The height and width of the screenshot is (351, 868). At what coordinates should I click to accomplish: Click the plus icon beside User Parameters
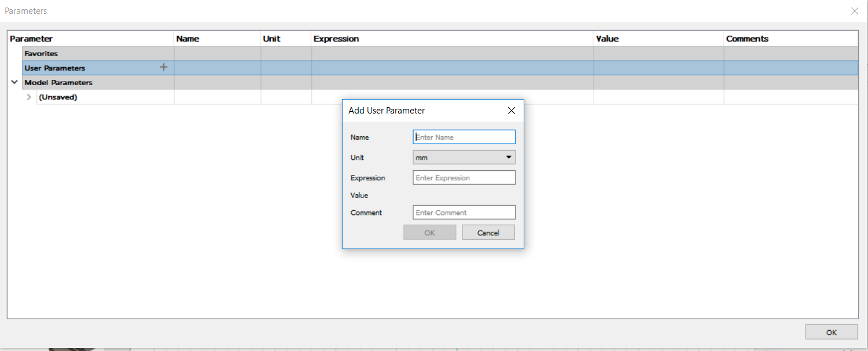tap(164, 67)
